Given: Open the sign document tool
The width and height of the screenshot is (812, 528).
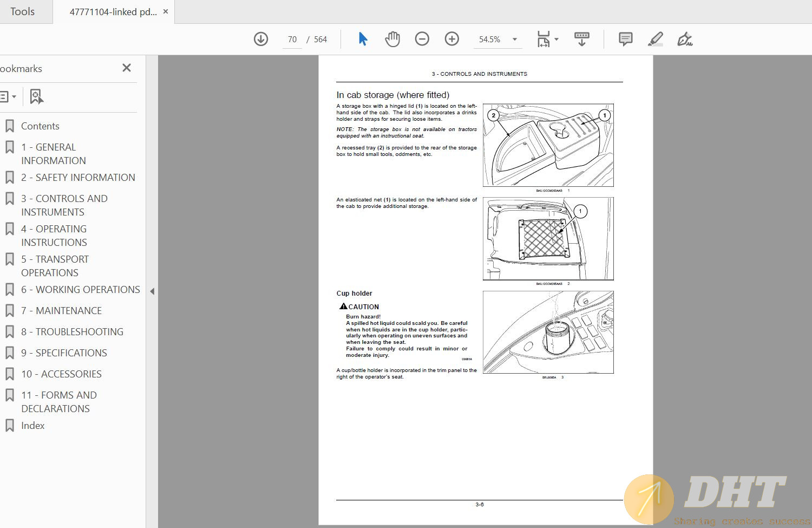Looking at the screenshot, I should pyautogui.click(x=685, y=39).
